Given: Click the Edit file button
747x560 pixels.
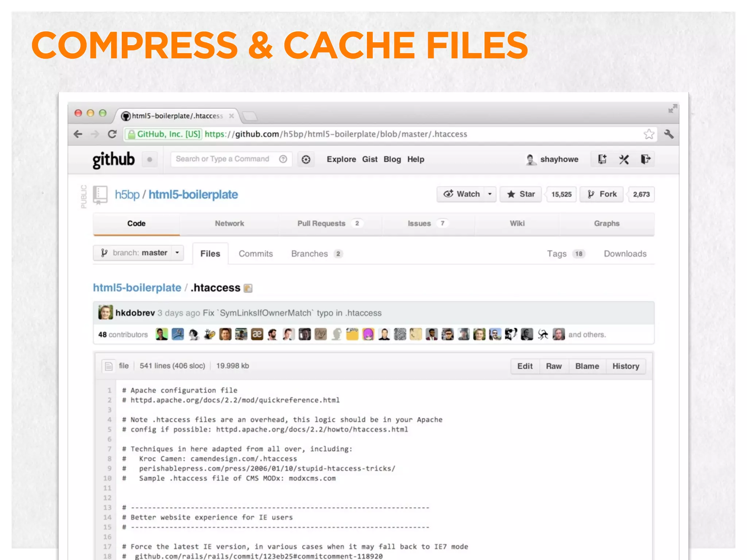Looking at the screenshot, I should [525, 366].
